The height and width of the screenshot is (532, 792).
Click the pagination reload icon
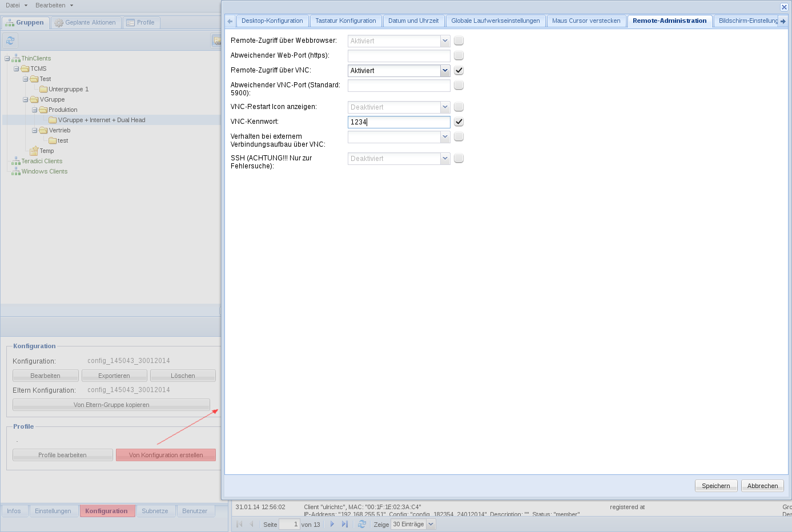click(x=361, y=524)
